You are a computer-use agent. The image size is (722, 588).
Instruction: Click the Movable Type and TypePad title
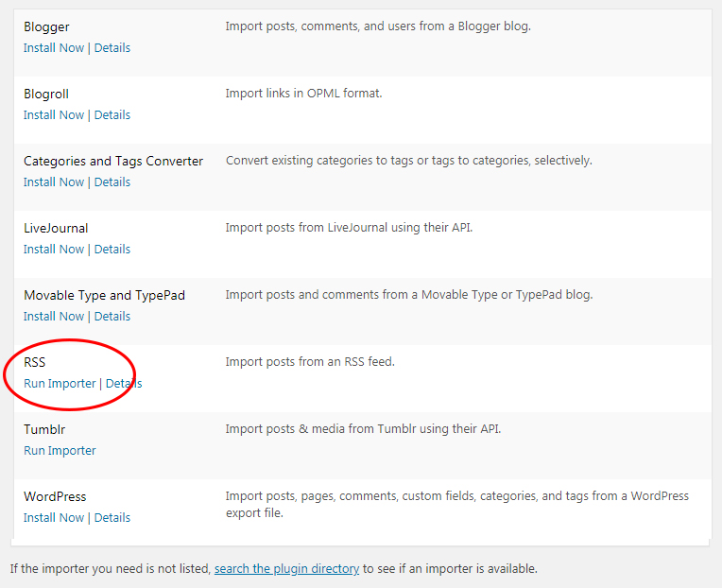click(105, 296)
